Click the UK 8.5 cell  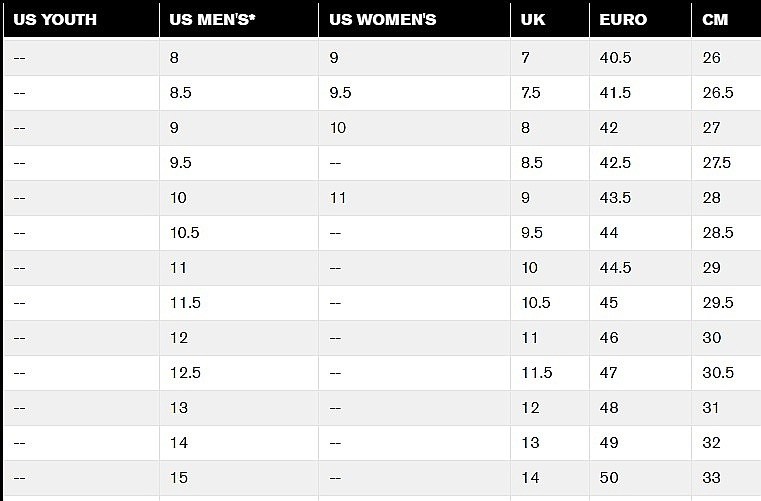532,163
